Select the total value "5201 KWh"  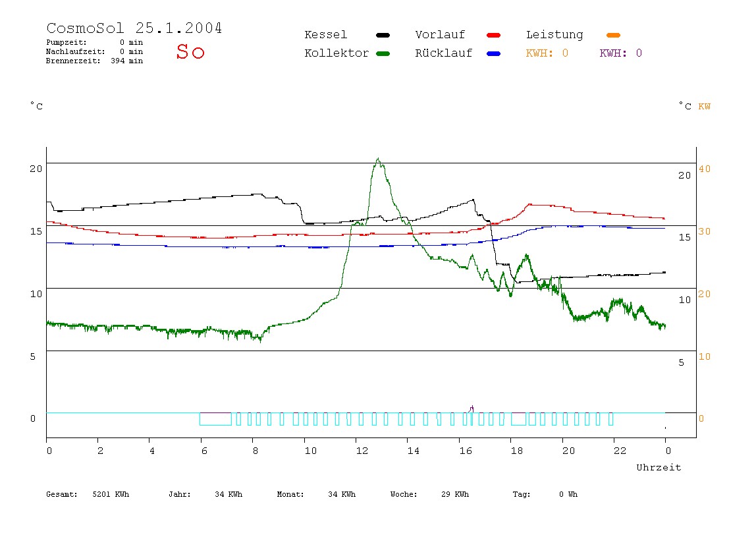pyautogui.click(x=111, y=494)
